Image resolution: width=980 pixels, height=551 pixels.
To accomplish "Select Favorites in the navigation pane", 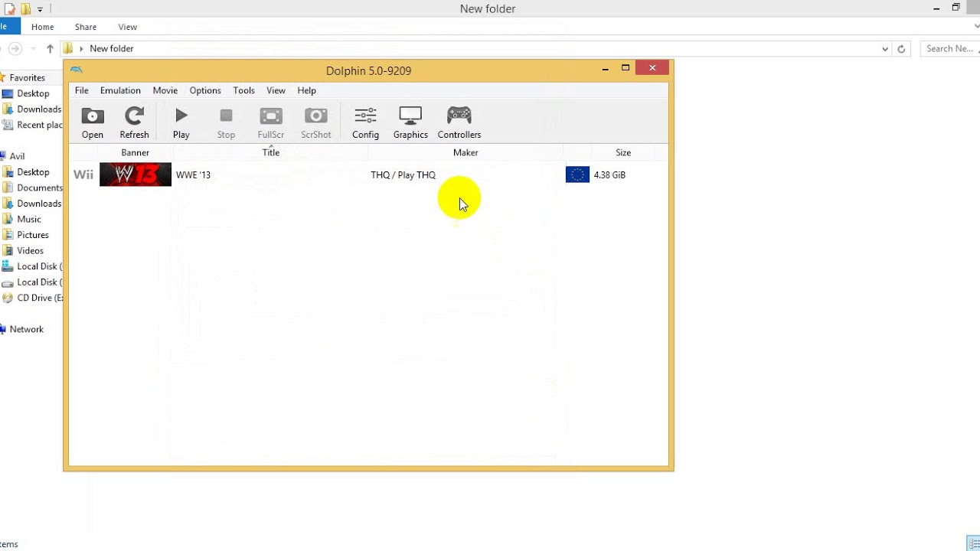I will coord(28,77).
